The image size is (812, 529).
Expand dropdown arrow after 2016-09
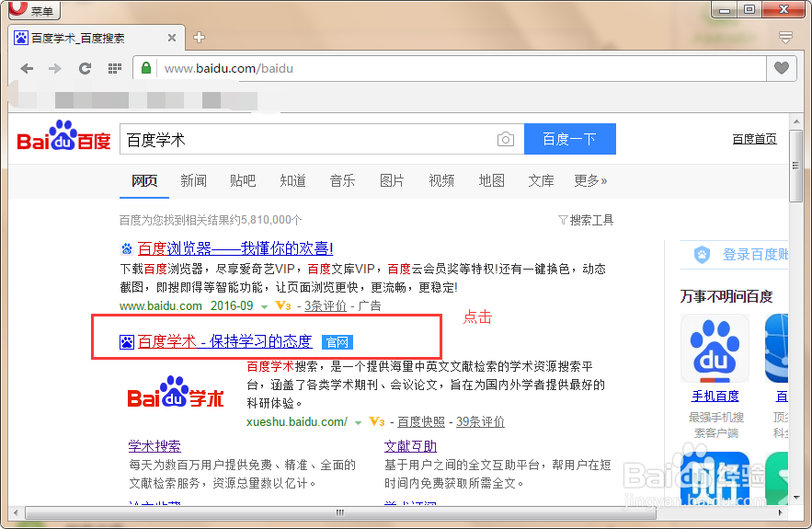[x=264, y=306]
